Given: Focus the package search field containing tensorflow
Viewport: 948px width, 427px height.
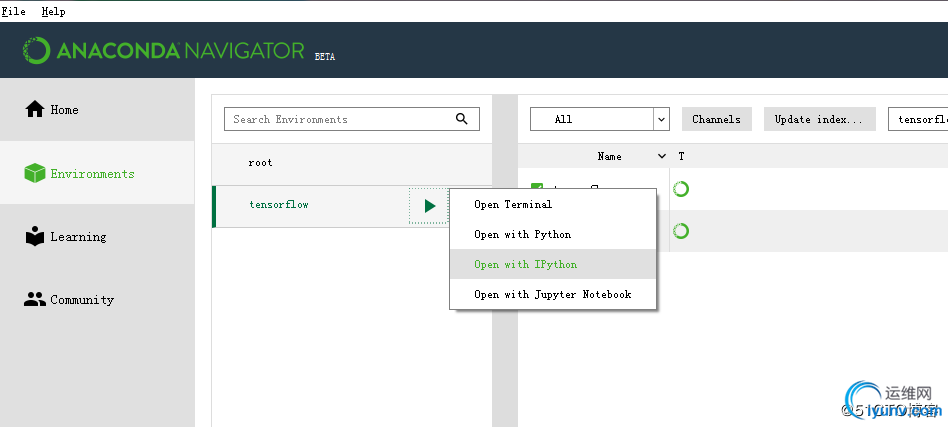Looking at the screenshot, I should [918, 119].
